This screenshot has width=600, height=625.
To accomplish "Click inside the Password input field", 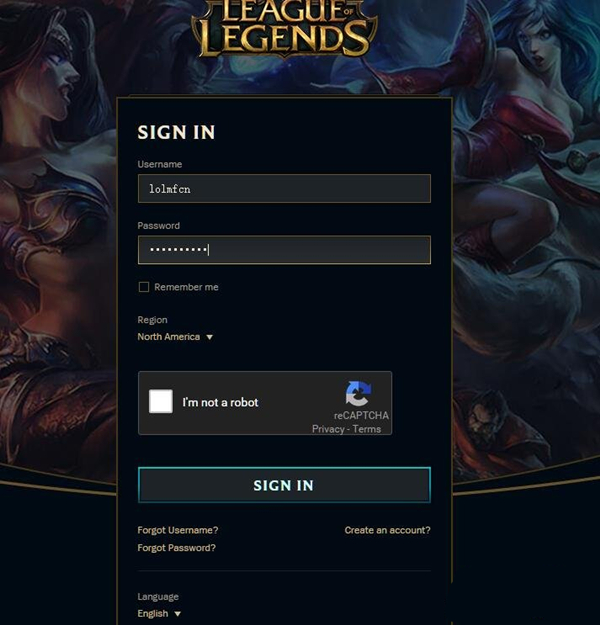I will (284, 250).
